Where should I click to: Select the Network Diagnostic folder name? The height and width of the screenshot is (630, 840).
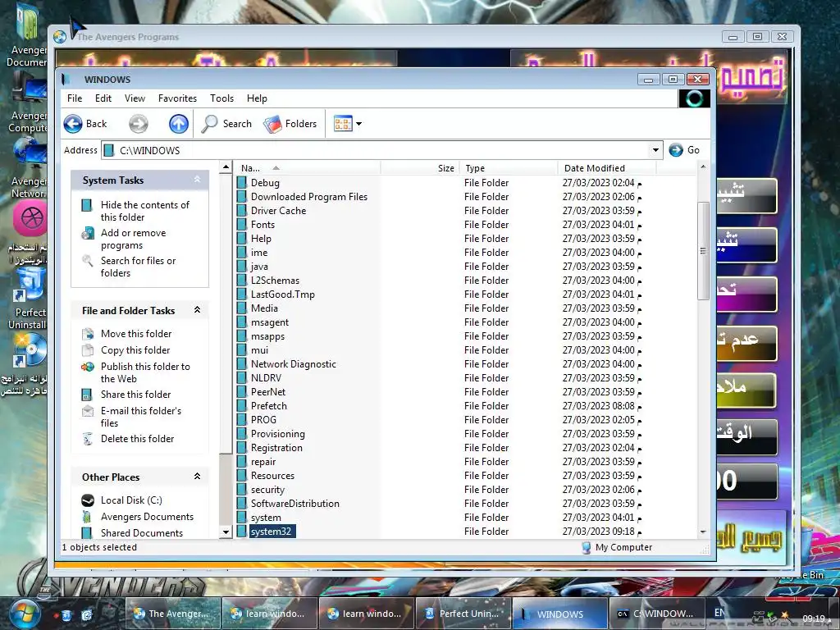click(294, 363)
